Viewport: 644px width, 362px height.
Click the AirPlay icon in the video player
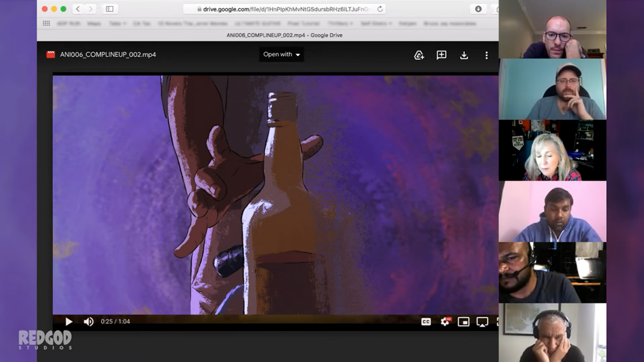tap(482, 322)
